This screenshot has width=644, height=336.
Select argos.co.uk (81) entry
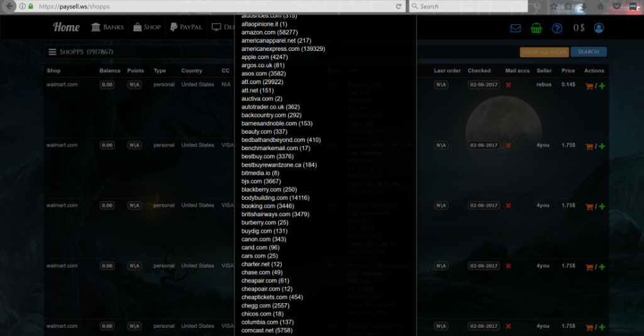[263, 65]
